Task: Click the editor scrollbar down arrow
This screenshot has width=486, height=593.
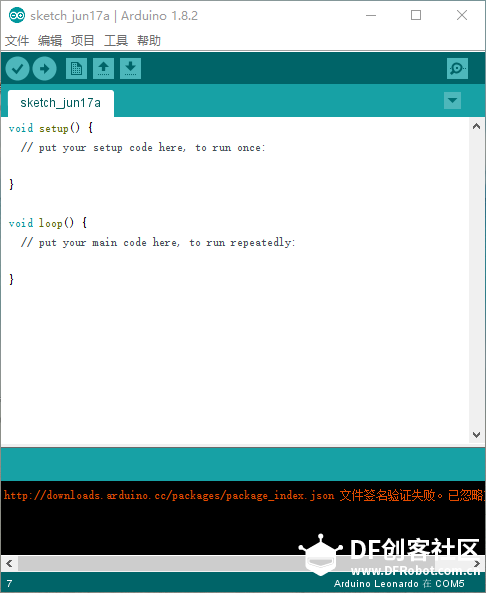Action: tap(477, 435)
